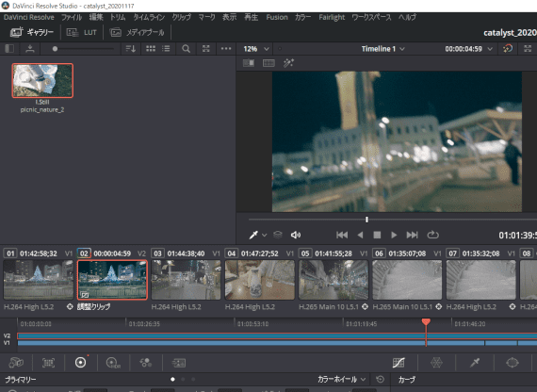Select the viewer eyedropper qualifier tool
Image resolution: width=537 pixels, height=392 pixels.
pos(253,235)
